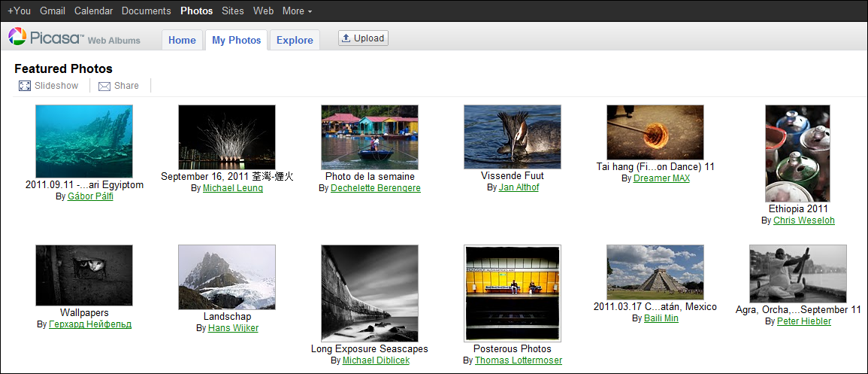The width and height of the screenshot is (868, 374).
Task: Open the fireworks photo thumbnail
Action: [x=227, y=137]
